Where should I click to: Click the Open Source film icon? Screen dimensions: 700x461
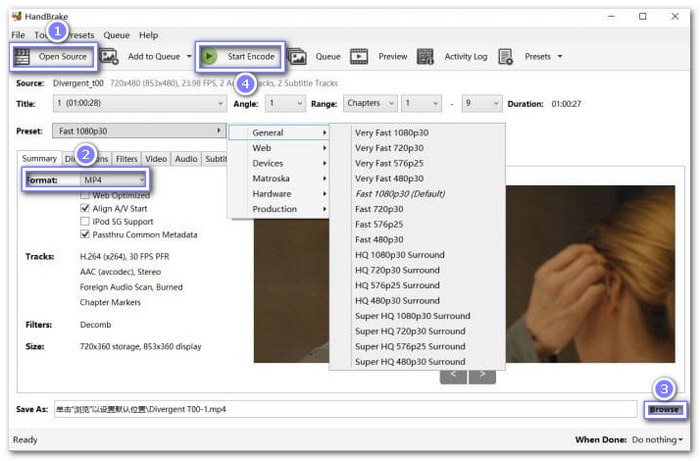pos(21,57)
